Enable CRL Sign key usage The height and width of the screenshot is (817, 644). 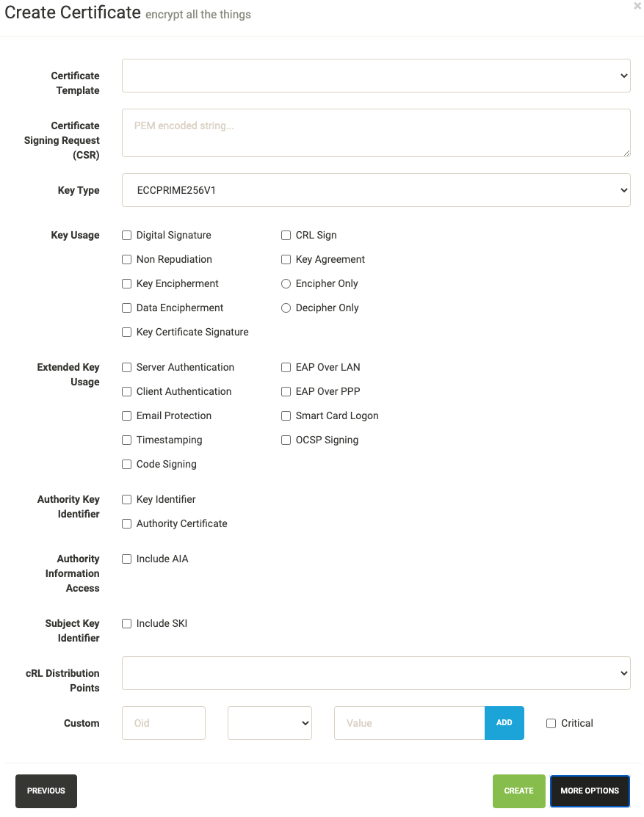[286, 235]
